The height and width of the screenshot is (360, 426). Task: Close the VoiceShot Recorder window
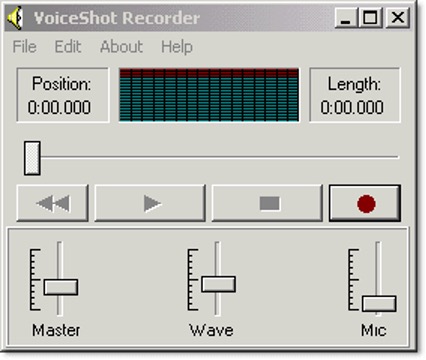[397, 17]
